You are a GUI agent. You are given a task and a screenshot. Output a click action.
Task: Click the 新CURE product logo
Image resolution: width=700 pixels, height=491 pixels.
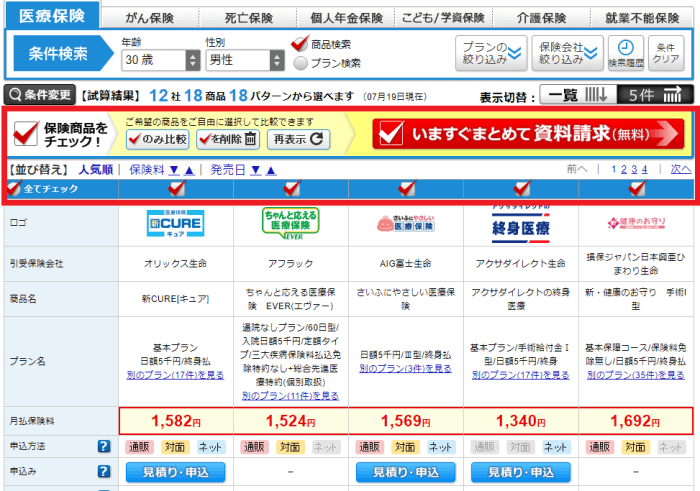tap(175, 223)
